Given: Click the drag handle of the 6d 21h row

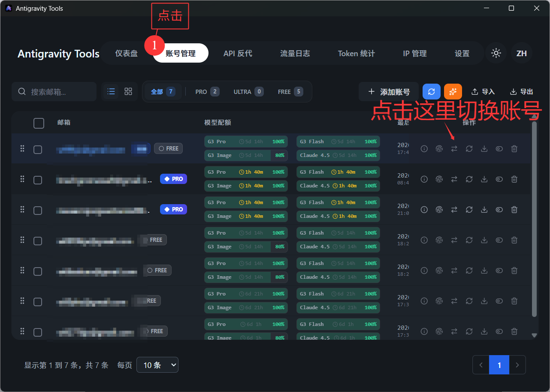Looking at the screenshot, I should (22, 301).
